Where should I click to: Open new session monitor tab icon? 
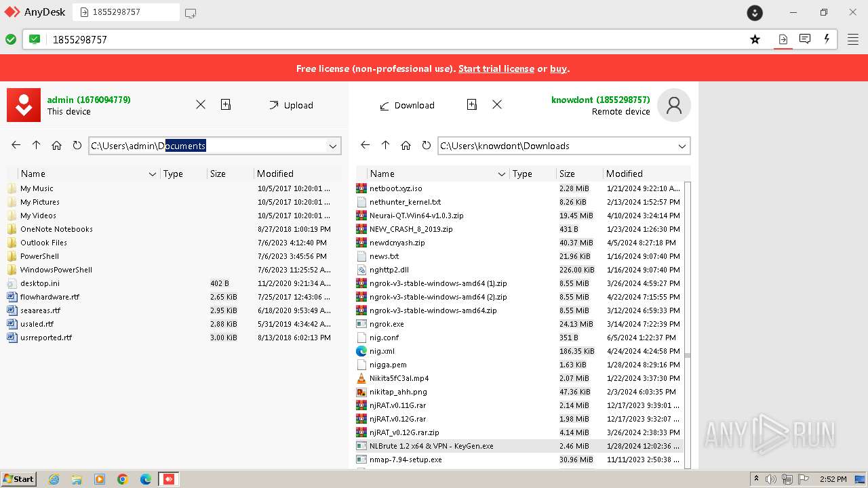click(191, 12)
